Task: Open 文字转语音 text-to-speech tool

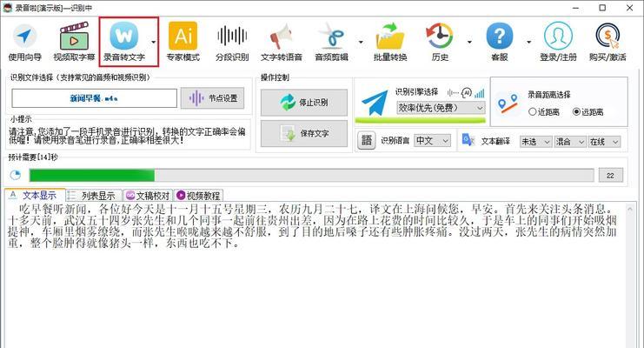Action: click(282, 42)
